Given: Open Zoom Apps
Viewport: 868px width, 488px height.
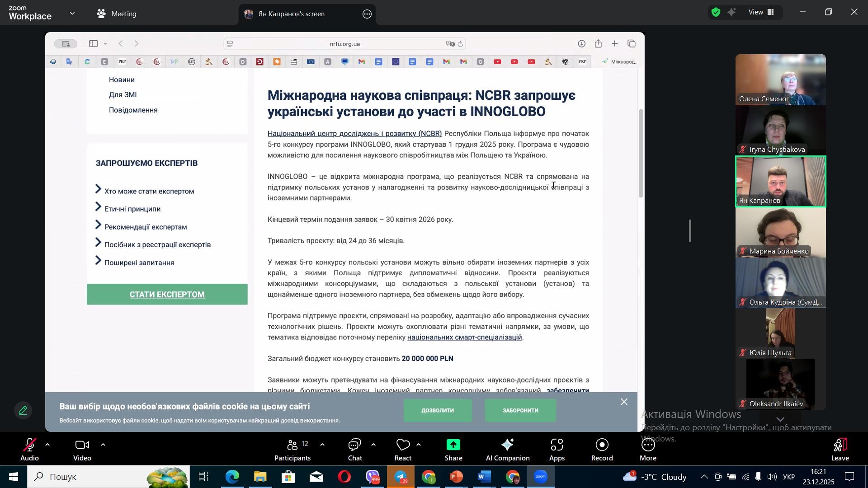Looking at the screenshot, I should pyautogui.click(x=557, y=450).
